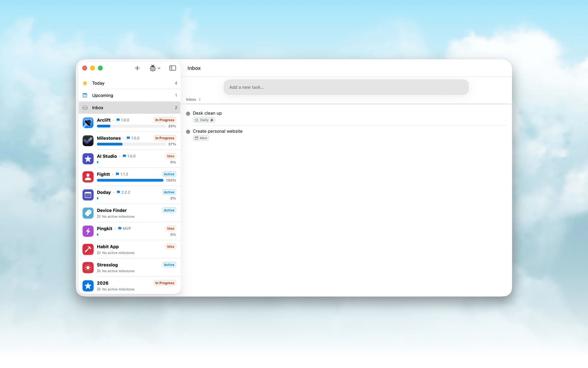
Task: Click the plus icon to add new item
Action: coord(137,68)
